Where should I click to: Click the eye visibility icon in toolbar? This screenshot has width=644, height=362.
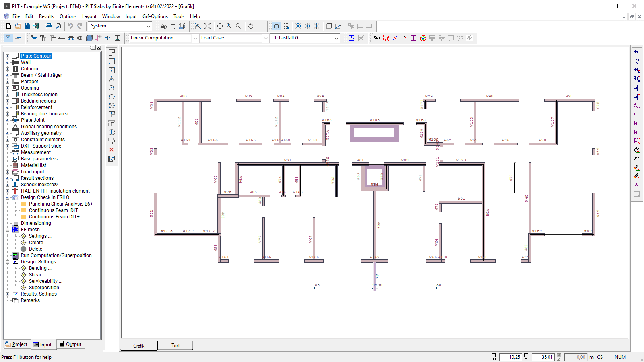[x=80, y=38]
